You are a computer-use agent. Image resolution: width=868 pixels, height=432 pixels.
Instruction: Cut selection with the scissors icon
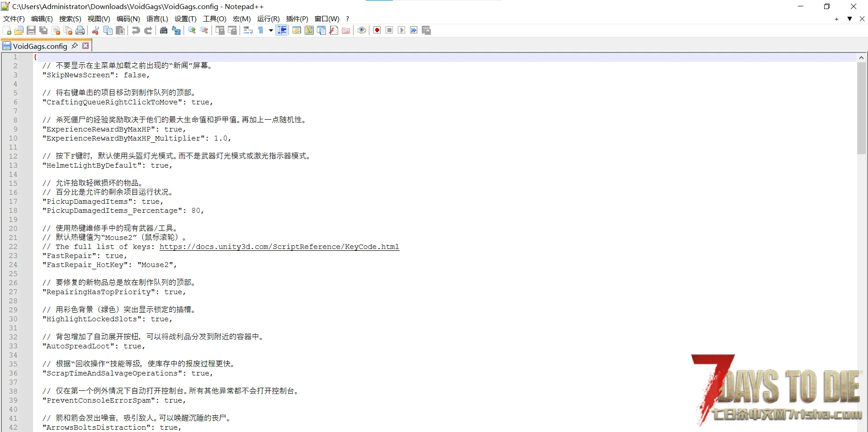95,30
